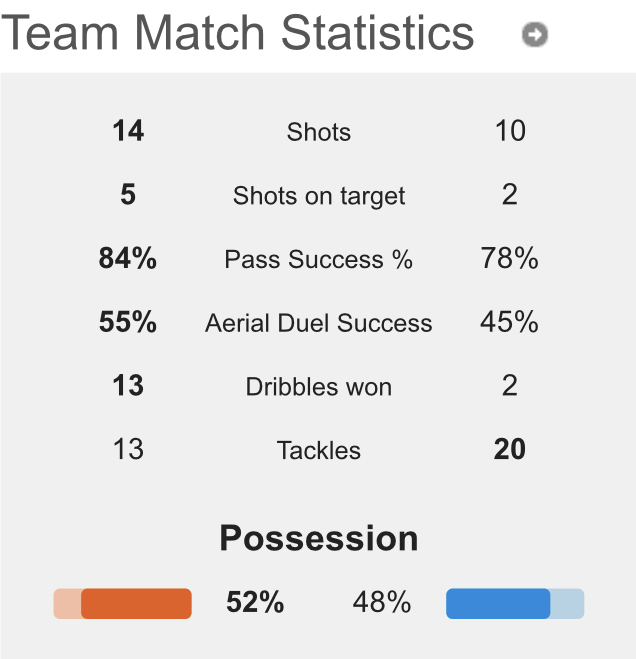Click the away team's 20 tackles value
Viewport: 636px width, 659px height.
pos(510,450)
